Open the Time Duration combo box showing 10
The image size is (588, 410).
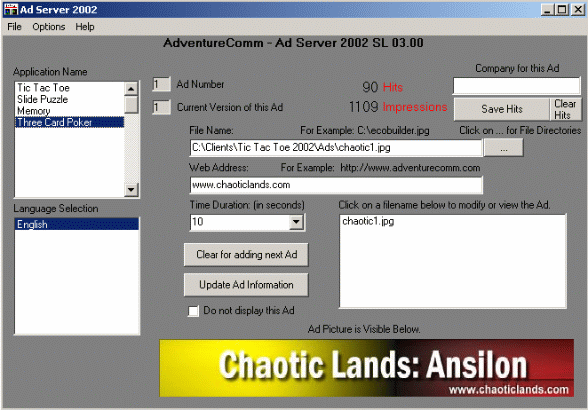(x=247, y=222)
